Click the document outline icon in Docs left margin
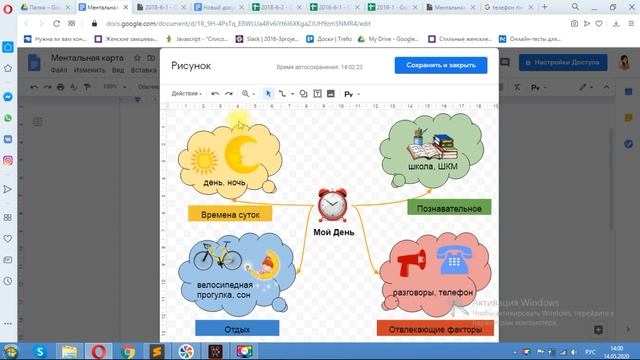 (x=38, y=122)
